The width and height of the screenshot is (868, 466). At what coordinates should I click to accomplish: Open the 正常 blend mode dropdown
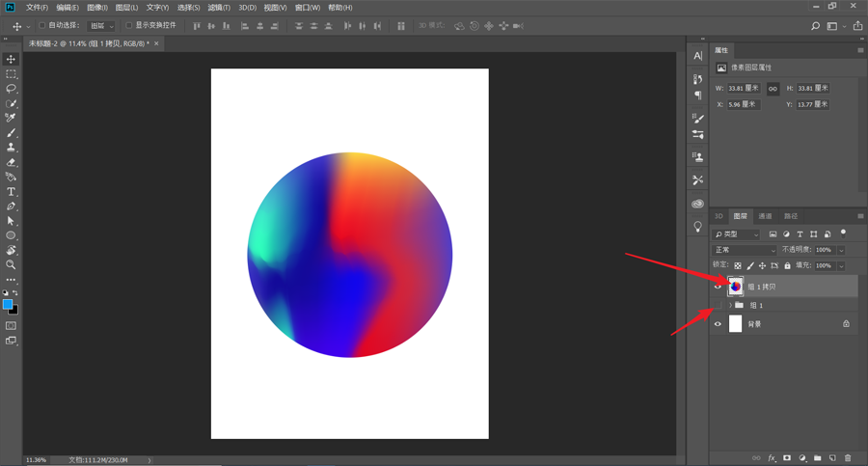pos(744,250)
